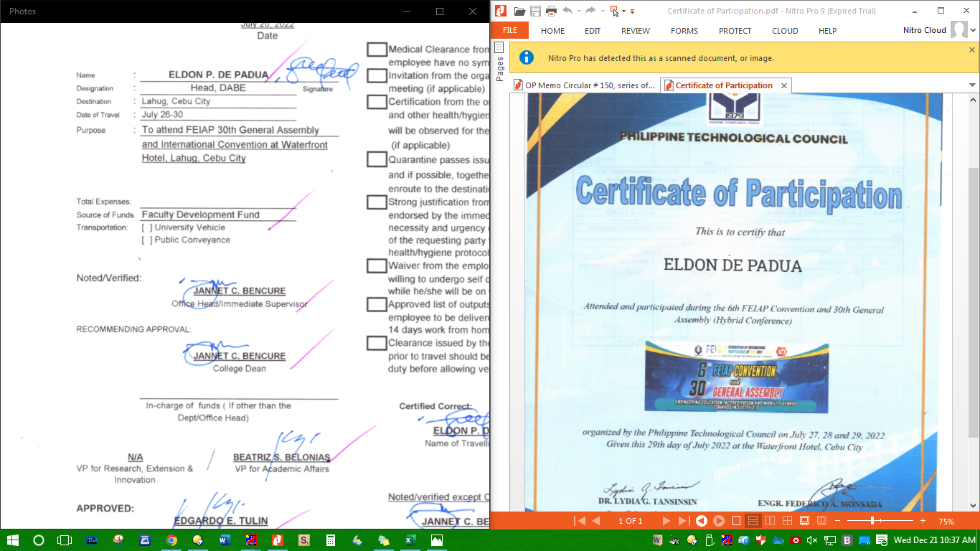The width and height of the screenshot is (980, 551).
Task: Expand the Nitro Cloud account dropdown
Action: [974, 31]
